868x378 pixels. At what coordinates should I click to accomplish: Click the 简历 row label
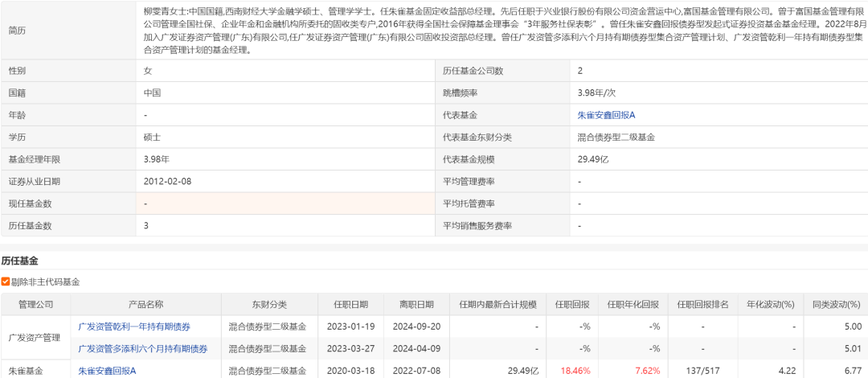coord(17,31)
